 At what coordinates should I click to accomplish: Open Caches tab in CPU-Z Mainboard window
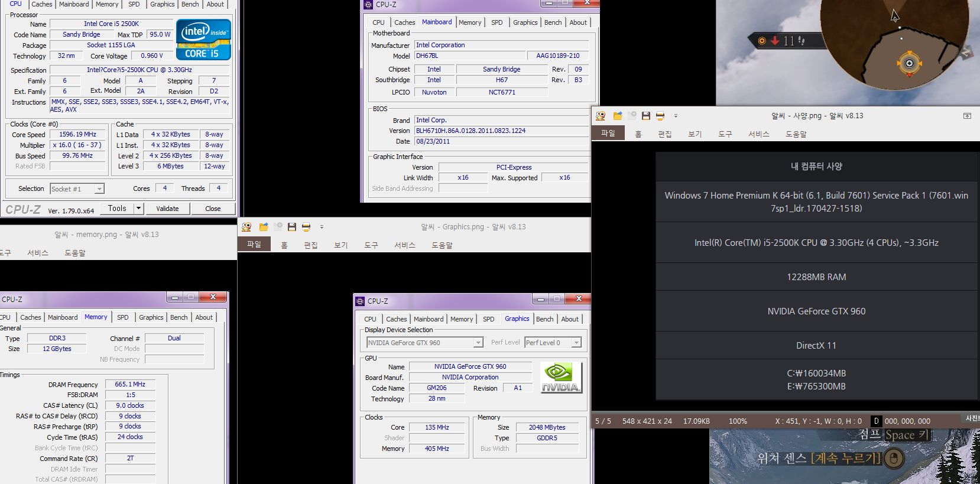(x=405, y=22)
